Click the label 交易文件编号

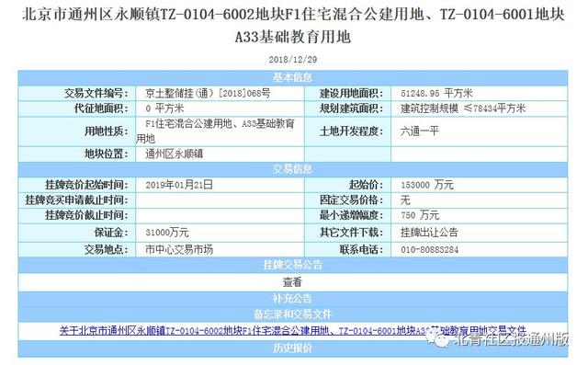click(96, 94)
